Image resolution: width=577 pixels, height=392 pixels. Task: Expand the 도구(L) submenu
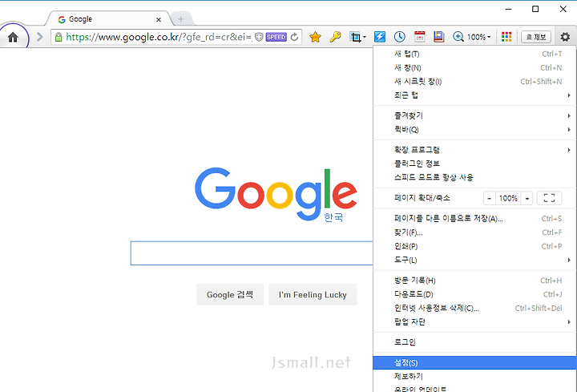click(x=474, y=261)
